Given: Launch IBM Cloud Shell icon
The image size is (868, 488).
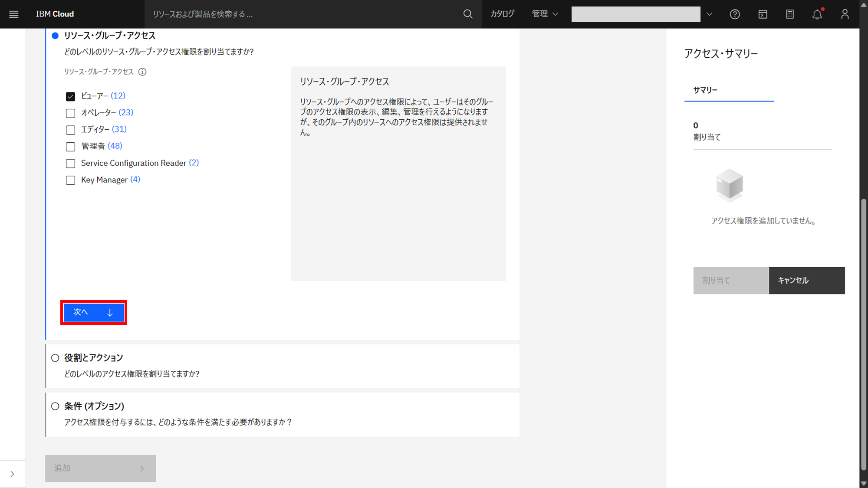Looking at the screenshot, I should pyautogui.click(x=763, y=14).
